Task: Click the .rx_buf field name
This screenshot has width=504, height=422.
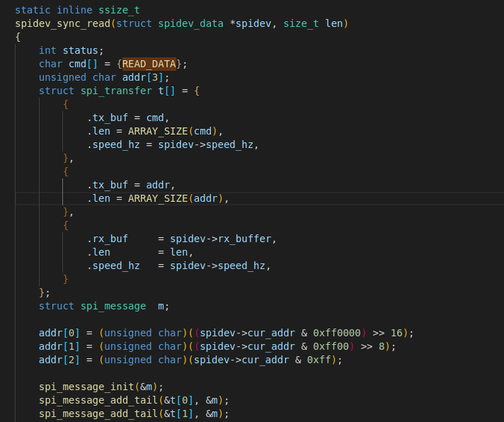Action: click(x=108, y=239)
